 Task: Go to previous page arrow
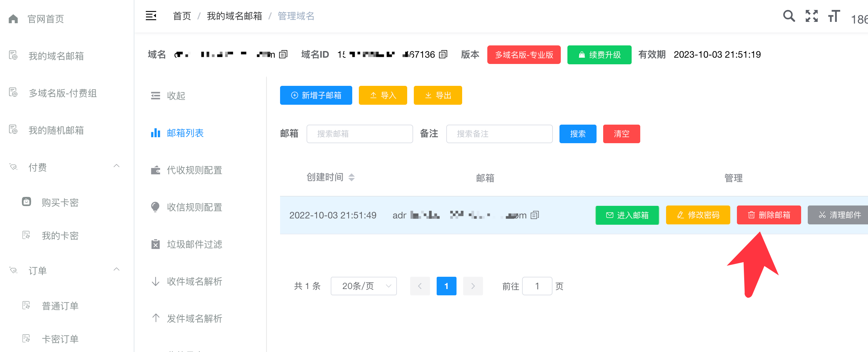(x=420, y=286)
